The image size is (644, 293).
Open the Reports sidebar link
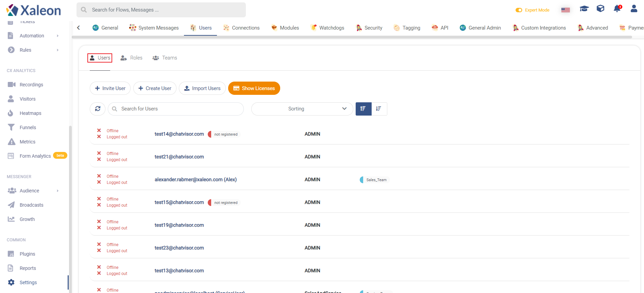point(28,268)
